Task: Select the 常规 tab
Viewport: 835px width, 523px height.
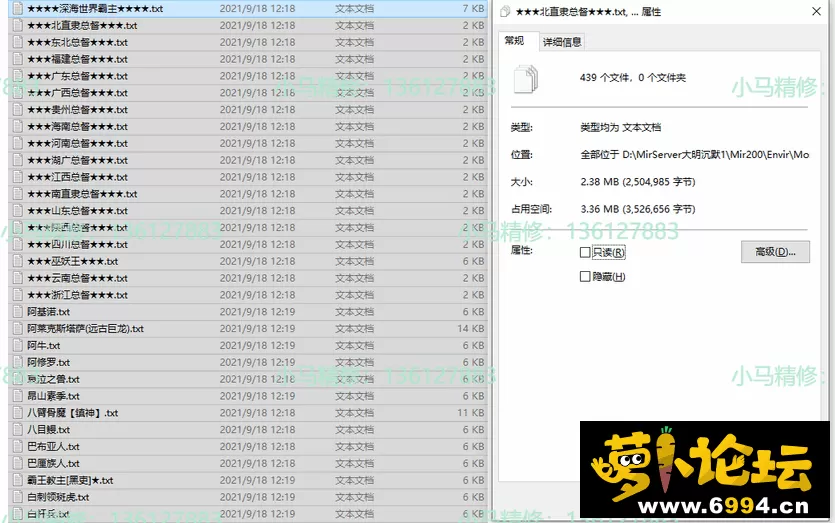Action: point(514,40)
